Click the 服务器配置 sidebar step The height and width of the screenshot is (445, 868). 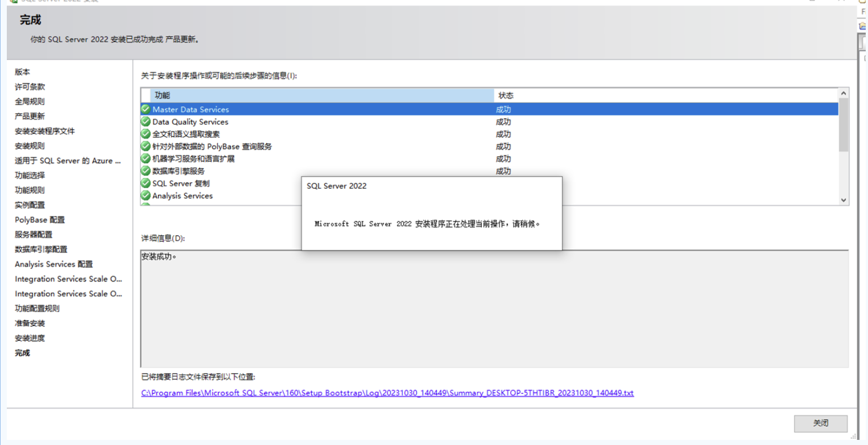(34, 235)
